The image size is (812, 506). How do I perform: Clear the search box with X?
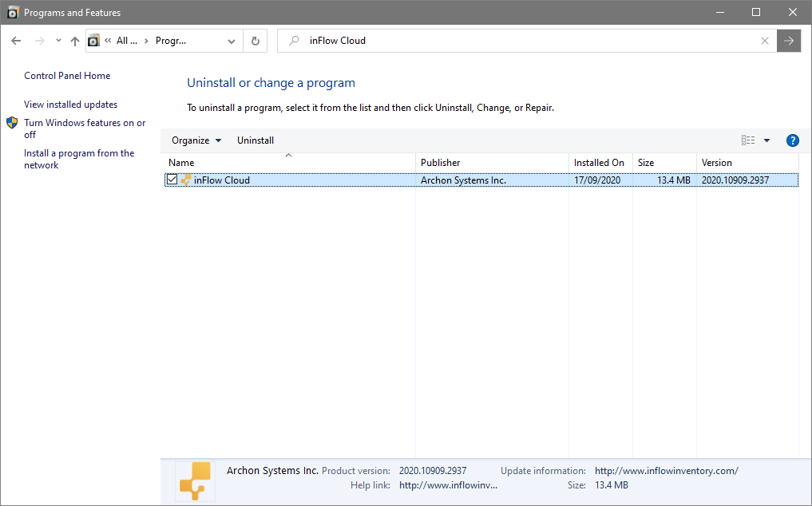(x=765, y=41)
